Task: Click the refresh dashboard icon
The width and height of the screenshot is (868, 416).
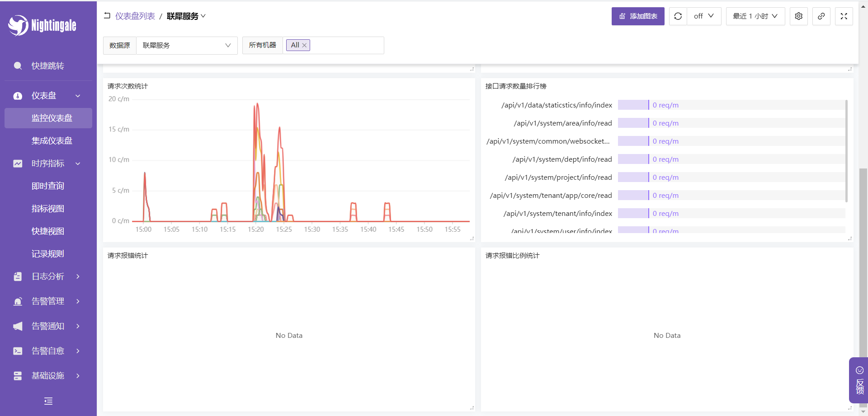Action: 678,16
